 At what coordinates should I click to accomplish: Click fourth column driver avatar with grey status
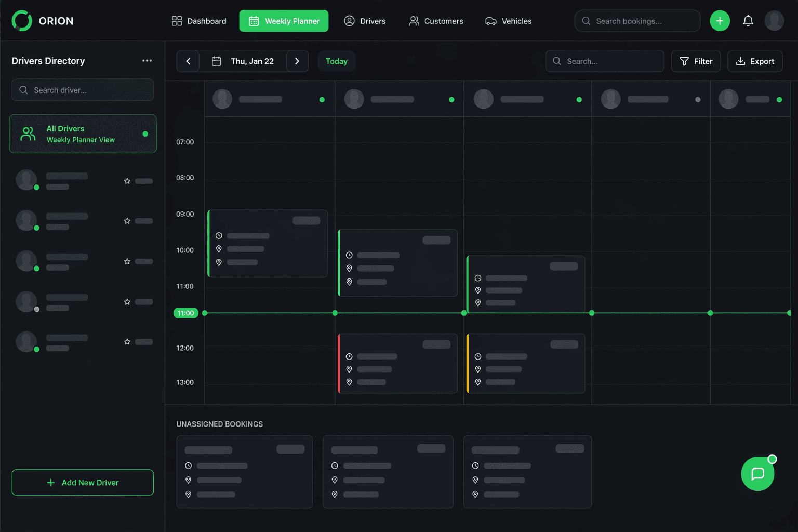click(x=611, y=99)
